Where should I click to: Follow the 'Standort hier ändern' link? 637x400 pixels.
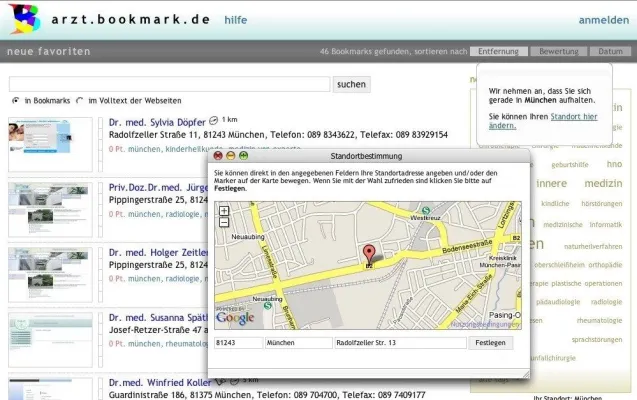pos(543,121)
